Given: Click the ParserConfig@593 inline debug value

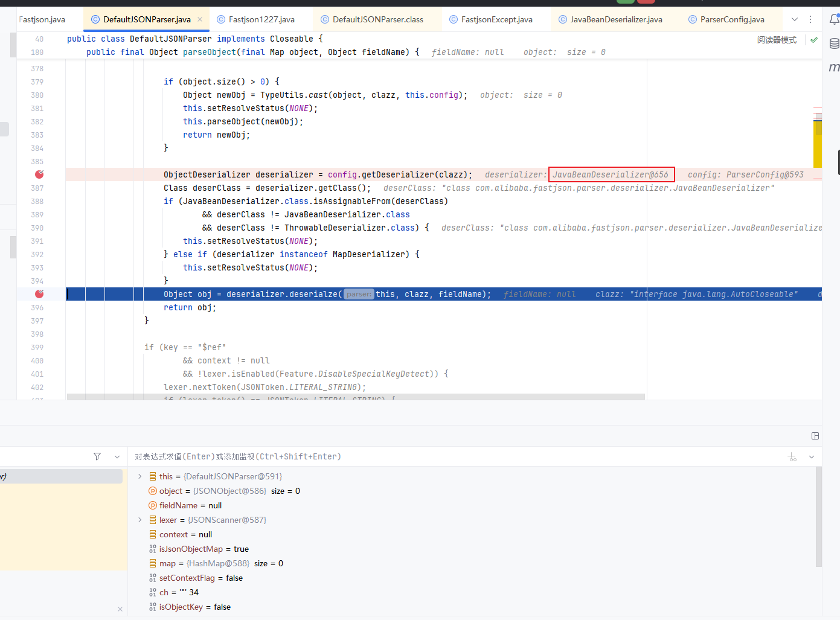Looking at the screenshot, I should pyautogui.click(x=765, y=174).
